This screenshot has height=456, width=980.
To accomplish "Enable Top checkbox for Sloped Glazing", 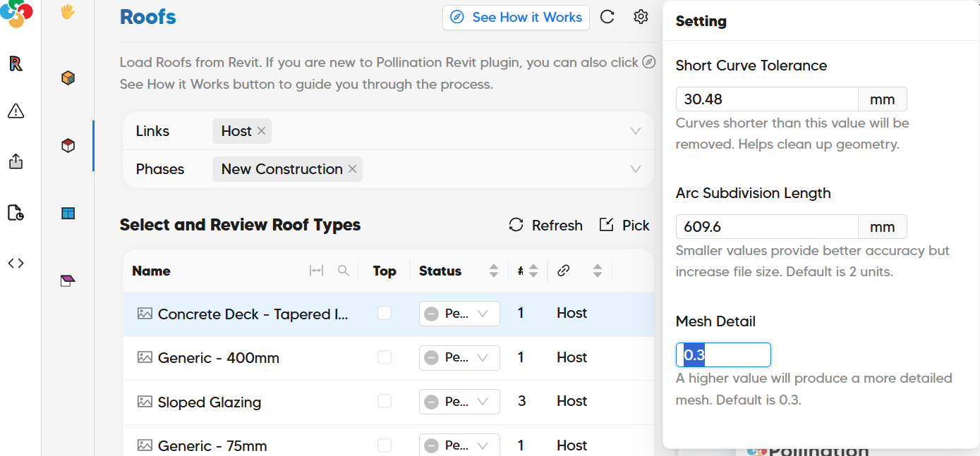I will click(385, 401).
